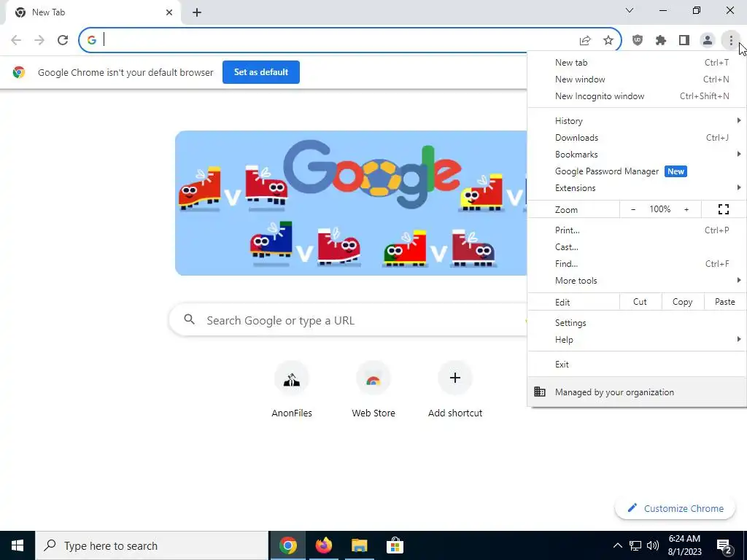Open Google Password Manager

click(x=637, y=171)
